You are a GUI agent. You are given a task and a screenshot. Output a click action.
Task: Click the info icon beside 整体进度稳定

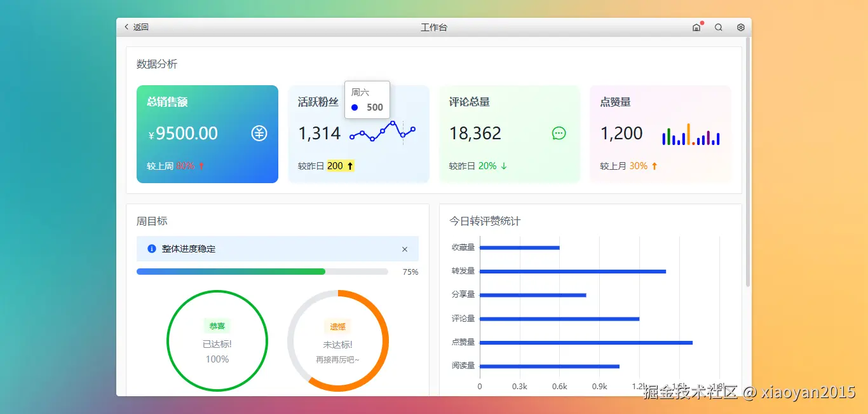click(x=152, y=249)
